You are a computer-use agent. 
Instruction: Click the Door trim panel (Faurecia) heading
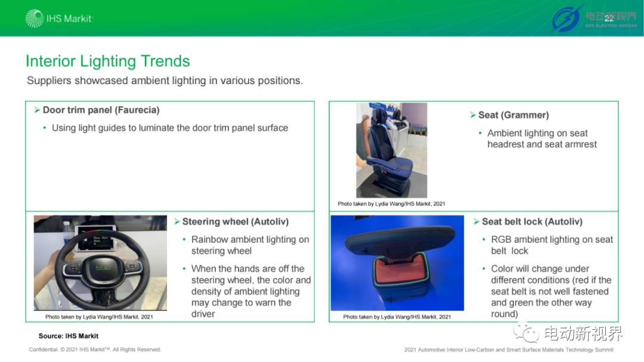(101, 110)
